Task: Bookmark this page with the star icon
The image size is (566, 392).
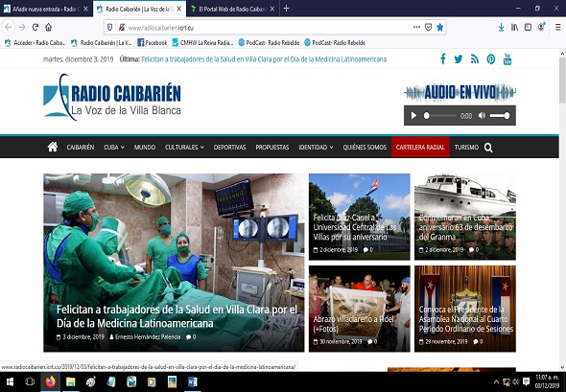Action: pyautogui.click(x=439, y=27)
